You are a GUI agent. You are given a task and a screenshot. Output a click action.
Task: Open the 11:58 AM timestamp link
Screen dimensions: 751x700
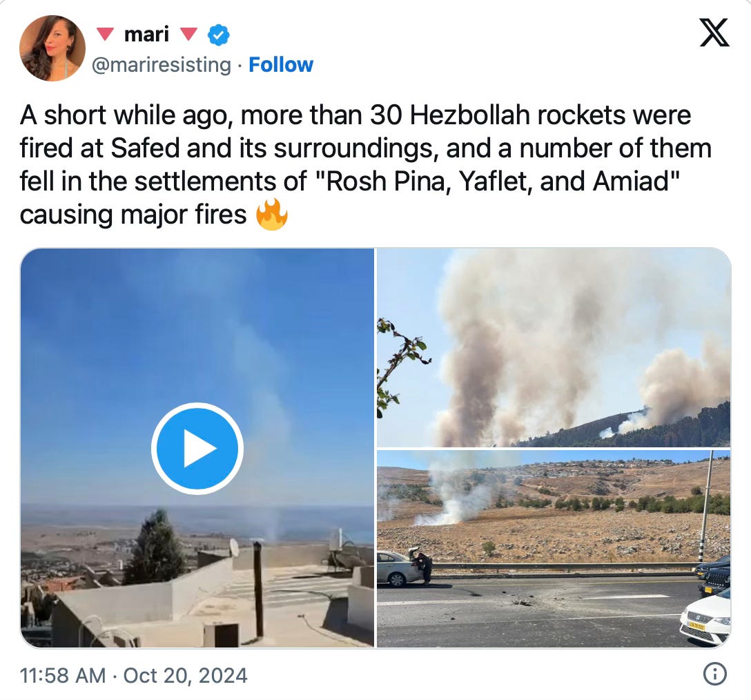[63, 676]
